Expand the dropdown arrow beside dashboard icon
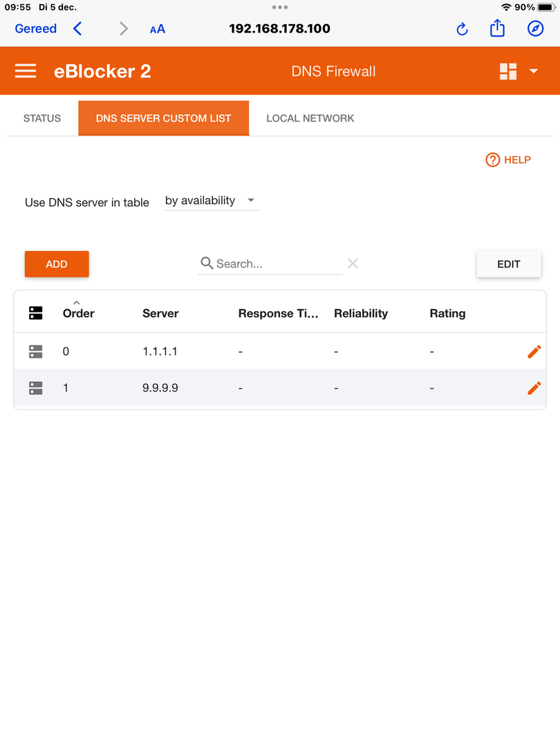 534,71
